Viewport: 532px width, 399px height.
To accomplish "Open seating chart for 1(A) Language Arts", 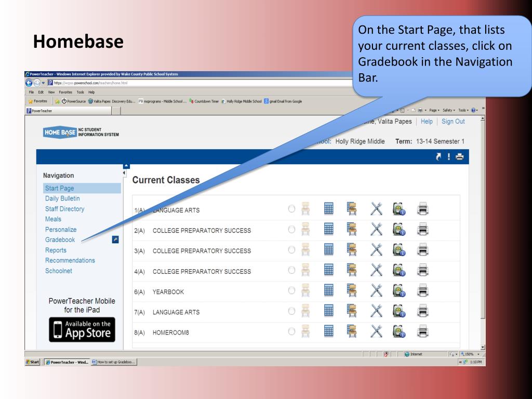I will tap(352, 209).
